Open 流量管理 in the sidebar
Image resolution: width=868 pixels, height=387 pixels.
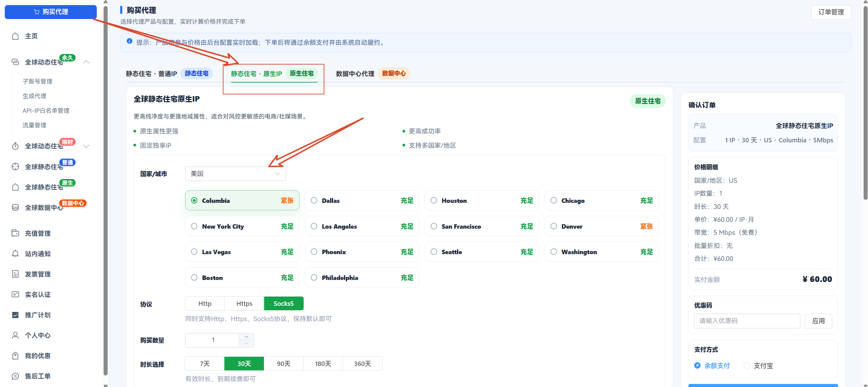pyautogui.click(x=34, y=125)
